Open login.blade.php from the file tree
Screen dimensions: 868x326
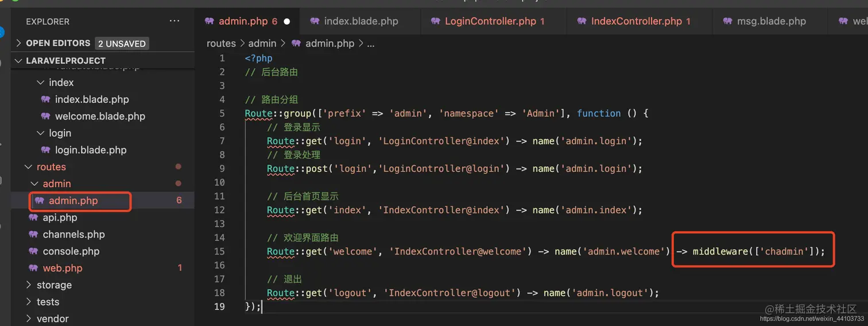[x=91, y=150]
